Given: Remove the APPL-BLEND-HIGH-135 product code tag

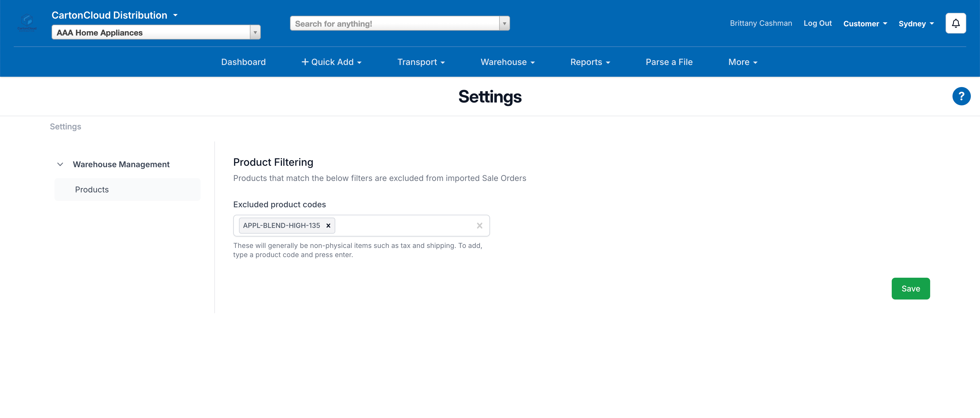Looking at the screenshot, I should [328, 226].
